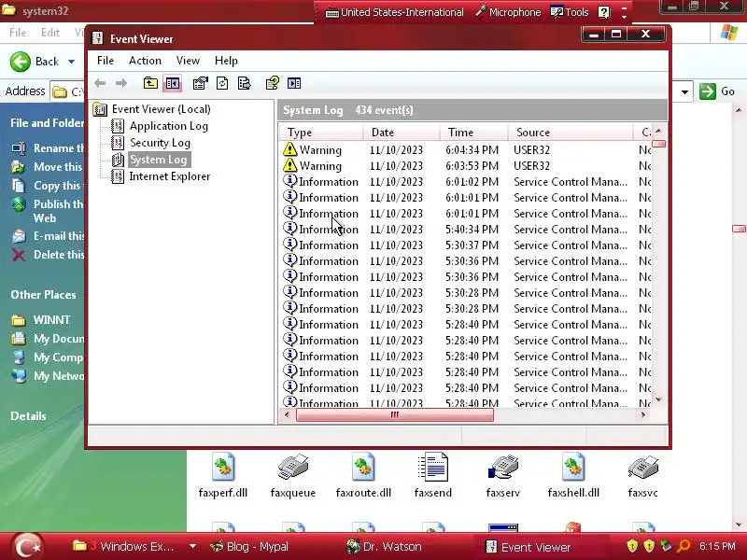Click the Start button on the taskbar

[28, 546]
